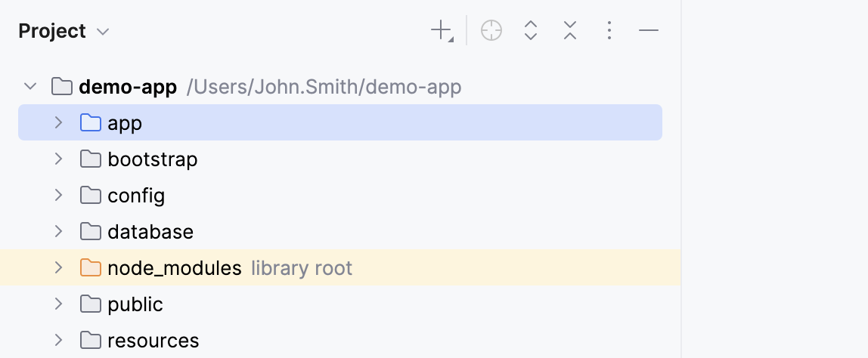Select the bootstrap folder label
Screen dimensions: 868x358
[x=152, y=159]
